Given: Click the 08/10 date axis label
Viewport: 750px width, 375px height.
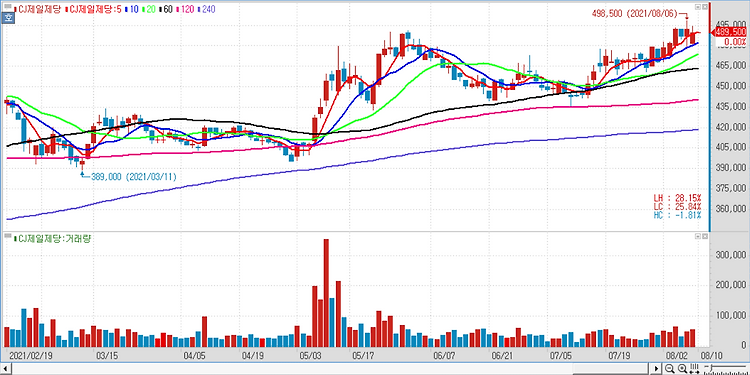Looking at the screenshot, I should click(x=711, y=355).
